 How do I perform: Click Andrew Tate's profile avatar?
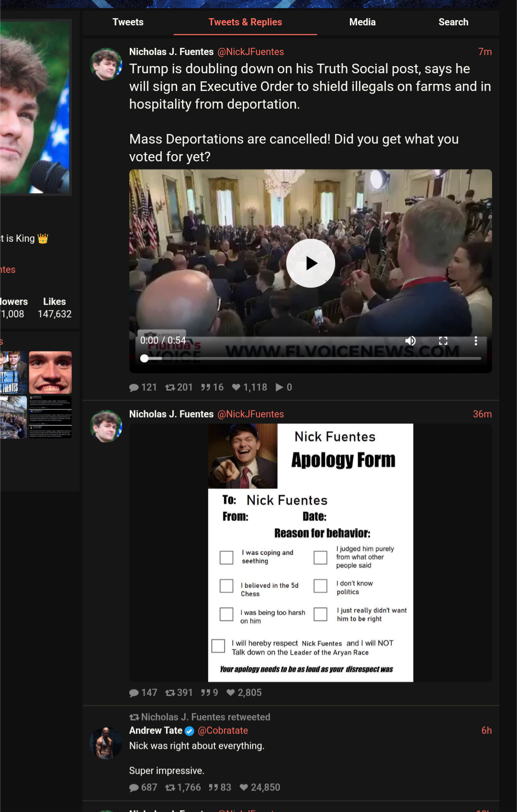pyautogui.click(x=106, y=743)
